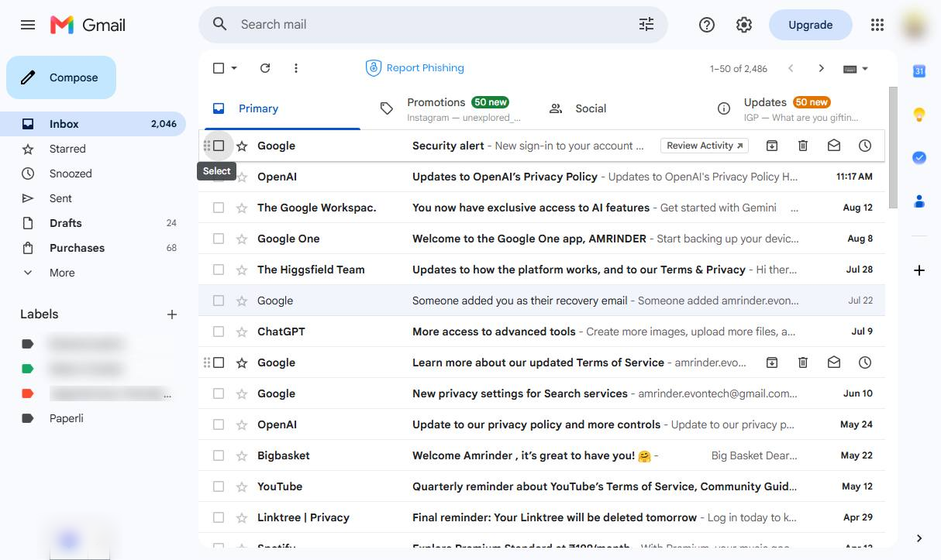The width and height of the screenshot is (941, 560).
Task: Open Linktree final reminder email
Action: [x=541, y=517]
